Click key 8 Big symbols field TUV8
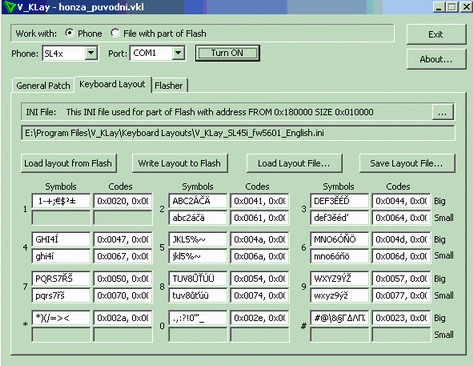Viewport: 473px width, 366px height. tap(198, 278)
